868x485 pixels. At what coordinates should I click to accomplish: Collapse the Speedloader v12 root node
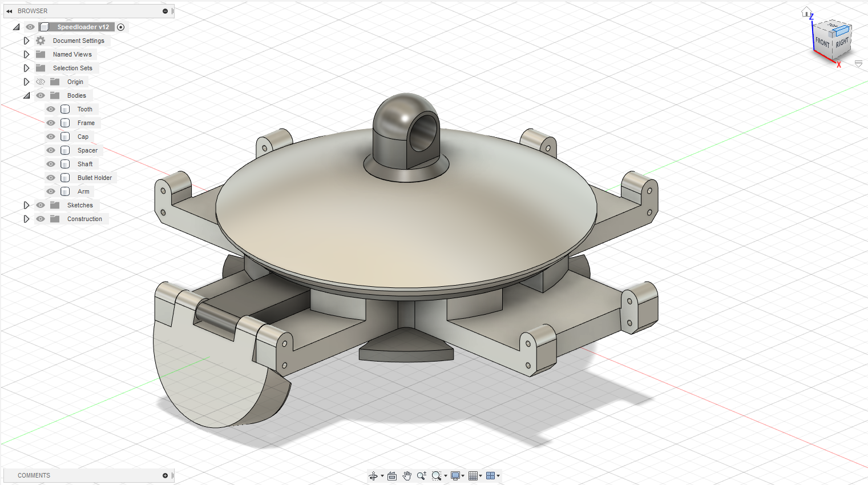coord(16,27)
